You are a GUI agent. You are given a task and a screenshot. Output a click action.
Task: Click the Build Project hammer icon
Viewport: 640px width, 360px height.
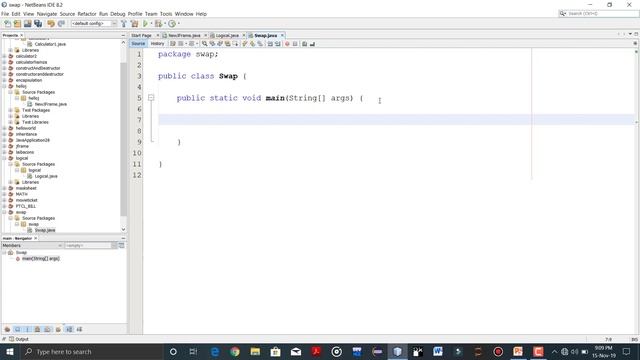(x=124, y=24)
